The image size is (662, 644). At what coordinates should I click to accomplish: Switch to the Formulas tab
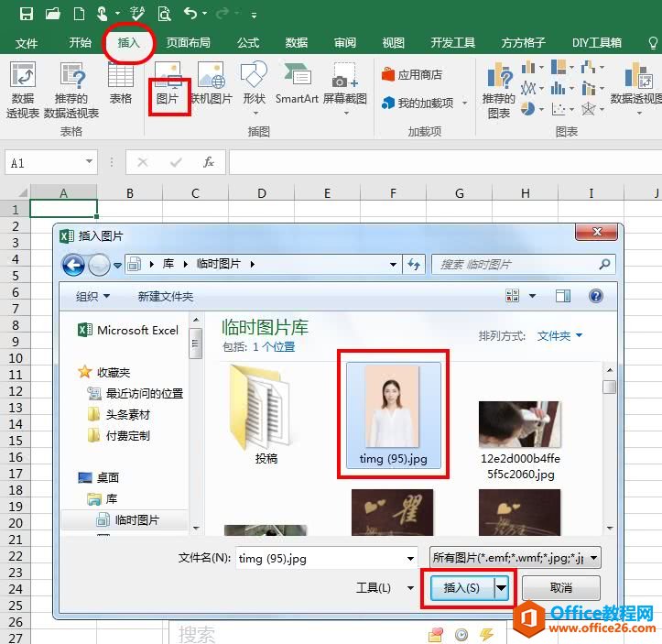pyautogui.click(x=248, y=42)
